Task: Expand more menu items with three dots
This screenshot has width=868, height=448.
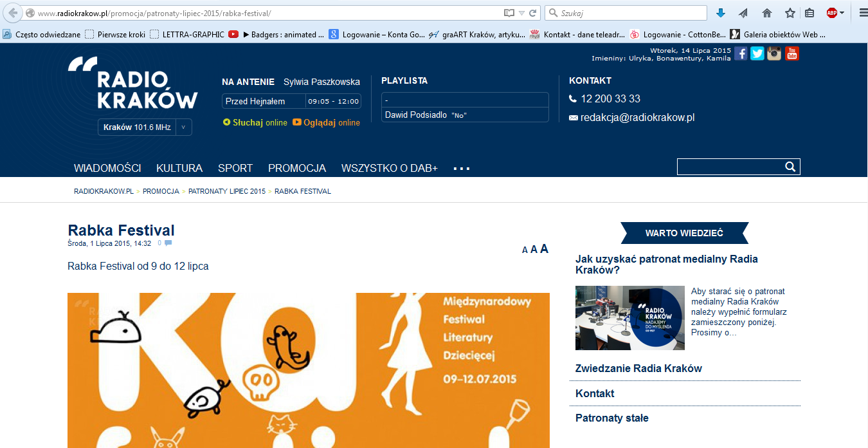Action: pos(461,169)
